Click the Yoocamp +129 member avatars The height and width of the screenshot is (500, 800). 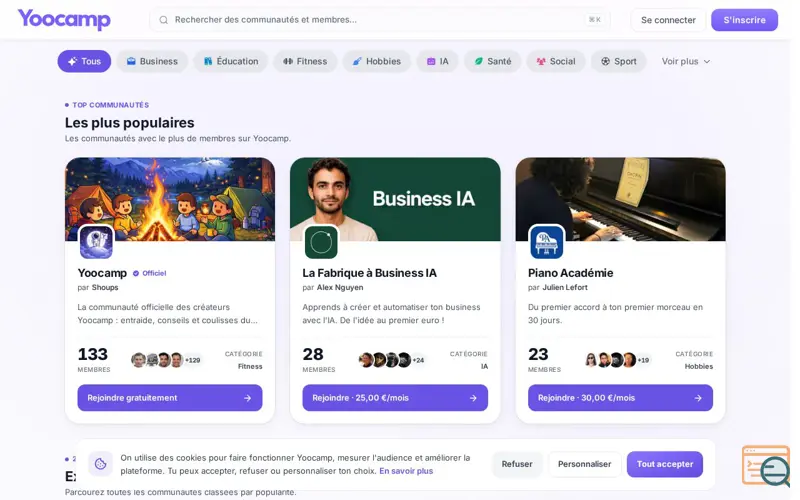click(166, 360)
